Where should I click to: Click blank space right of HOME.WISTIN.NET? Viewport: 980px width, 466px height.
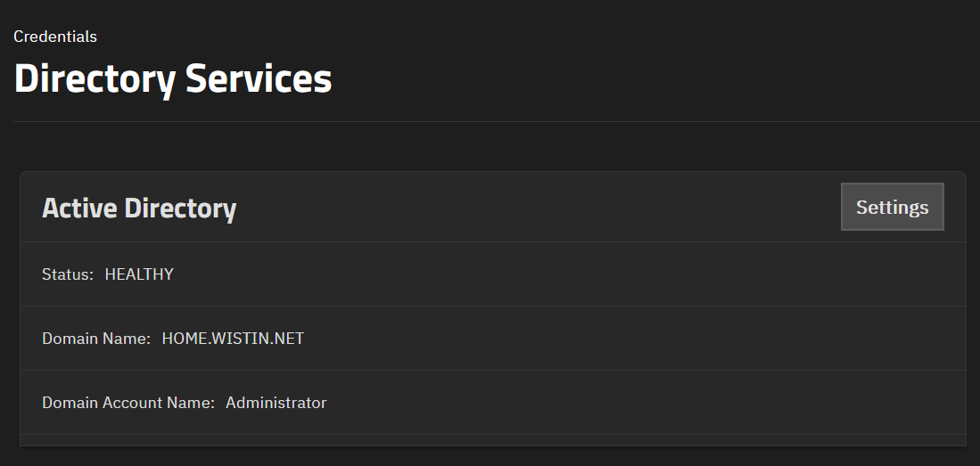[x=625, y=339]
